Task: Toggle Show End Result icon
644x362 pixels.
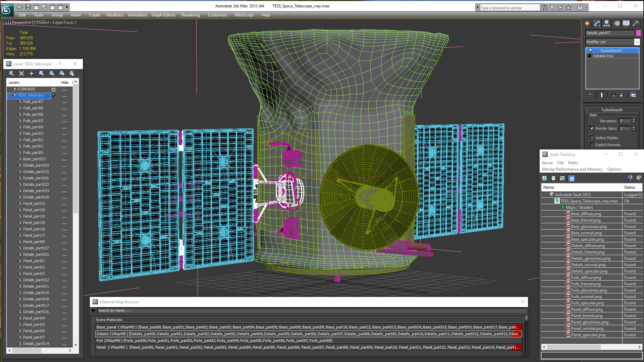Action: (602, 95)
